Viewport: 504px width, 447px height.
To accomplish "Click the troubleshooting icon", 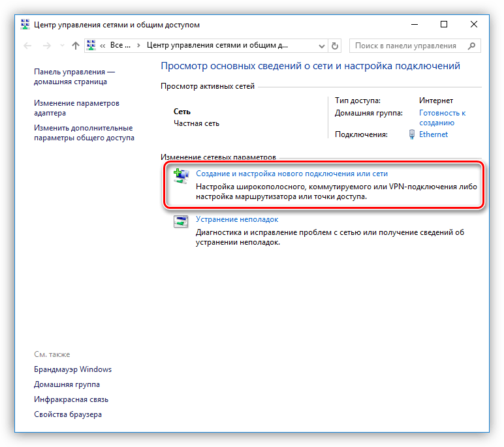I will click(x=181, y=221).
